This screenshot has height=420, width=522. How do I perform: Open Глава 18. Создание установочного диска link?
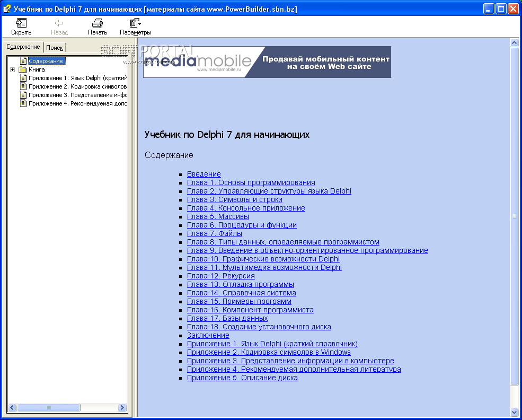coord(259,327)
